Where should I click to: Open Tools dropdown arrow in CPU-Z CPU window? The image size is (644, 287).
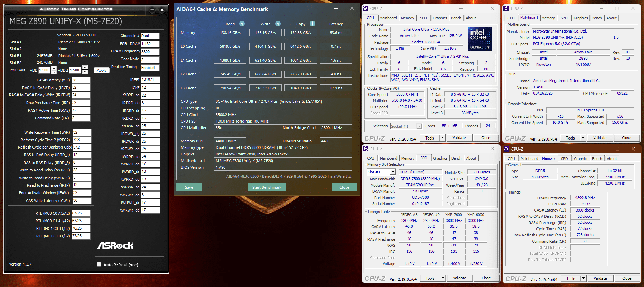coord(442,138)
